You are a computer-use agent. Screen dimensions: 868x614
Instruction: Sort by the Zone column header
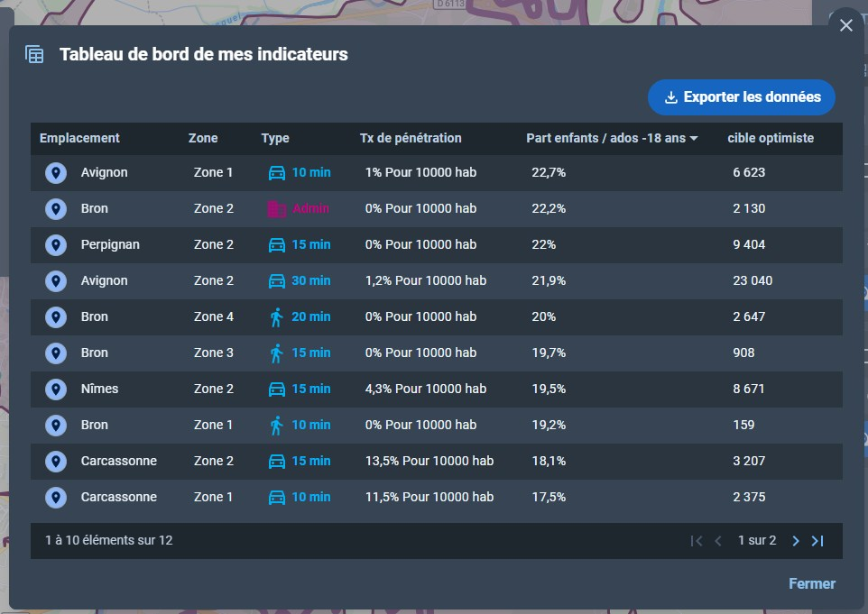coord(203,138)
